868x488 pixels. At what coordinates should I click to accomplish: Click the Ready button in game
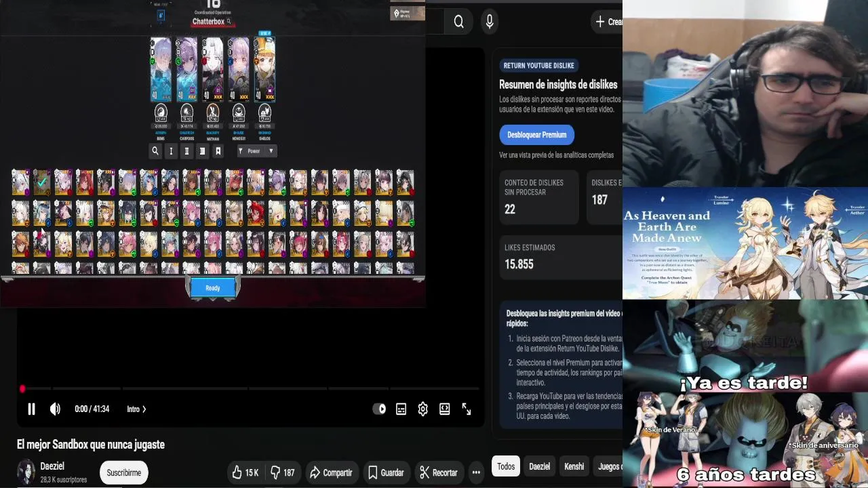tap(213, 288)
